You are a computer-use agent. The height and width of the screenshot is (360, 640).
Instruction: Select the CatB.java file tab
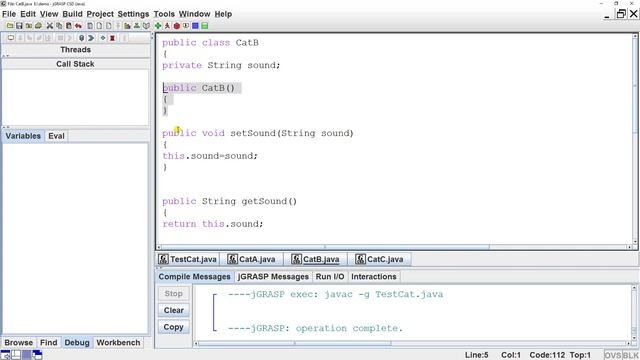[x=316, y=259]
